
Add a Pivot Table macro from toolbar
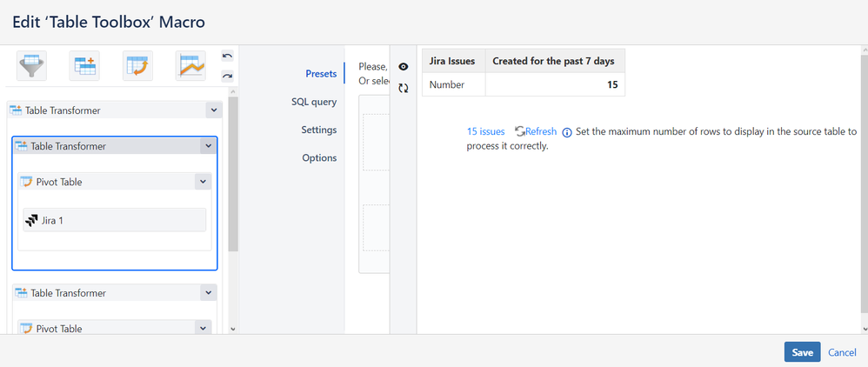[137, 66]
